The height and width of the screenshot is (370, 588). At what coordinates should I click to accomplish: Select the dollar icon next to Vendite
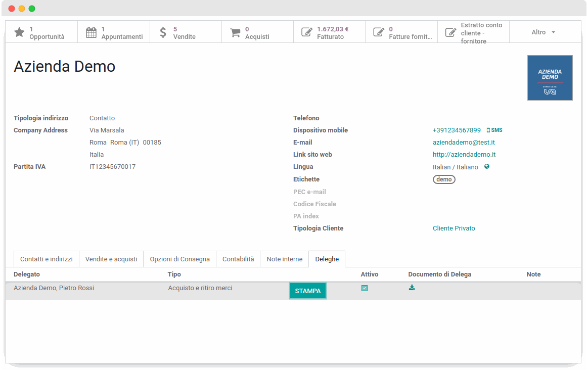[x=163, y=31]
